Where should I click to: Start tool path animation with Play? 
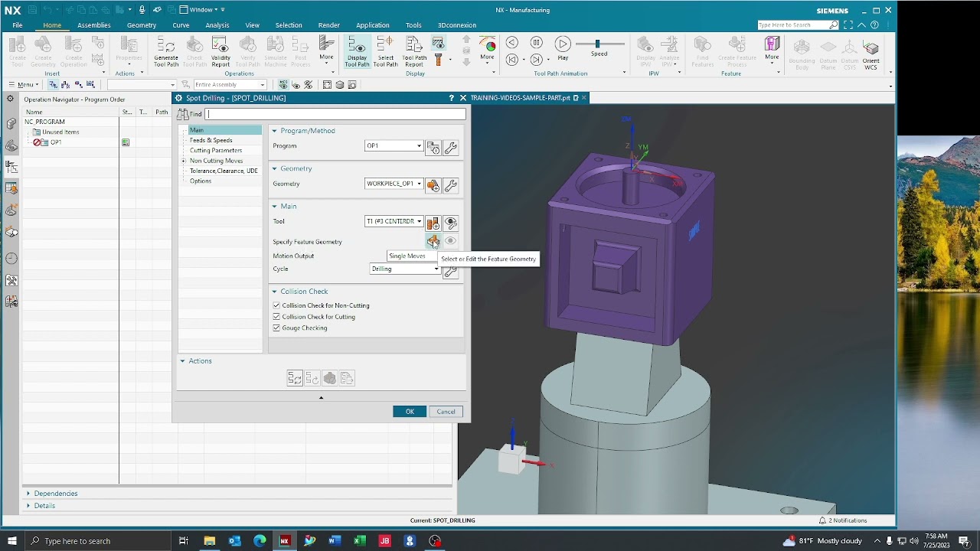click(x=563, y=47)
